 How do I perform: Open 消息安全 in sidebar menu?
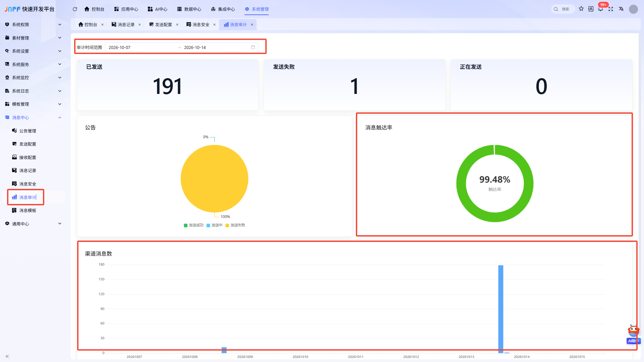(28, 184)
